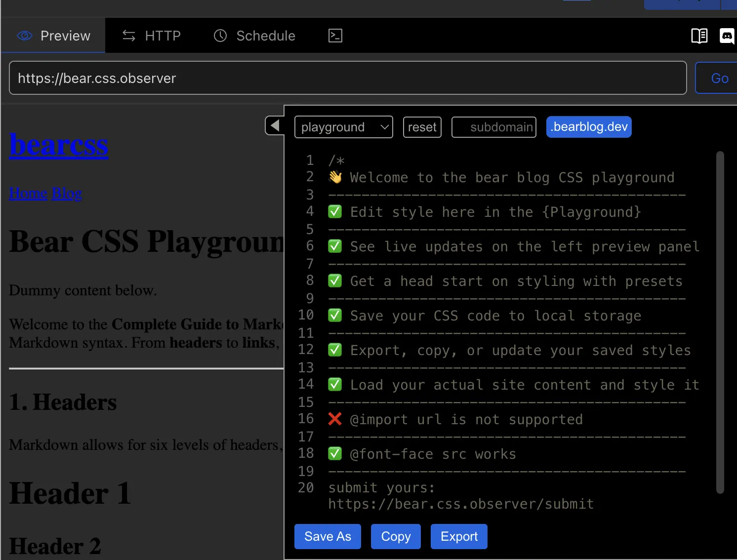Open the terminal console tab icon
This screenshot has width=737, height=560.
coord(335,36)
